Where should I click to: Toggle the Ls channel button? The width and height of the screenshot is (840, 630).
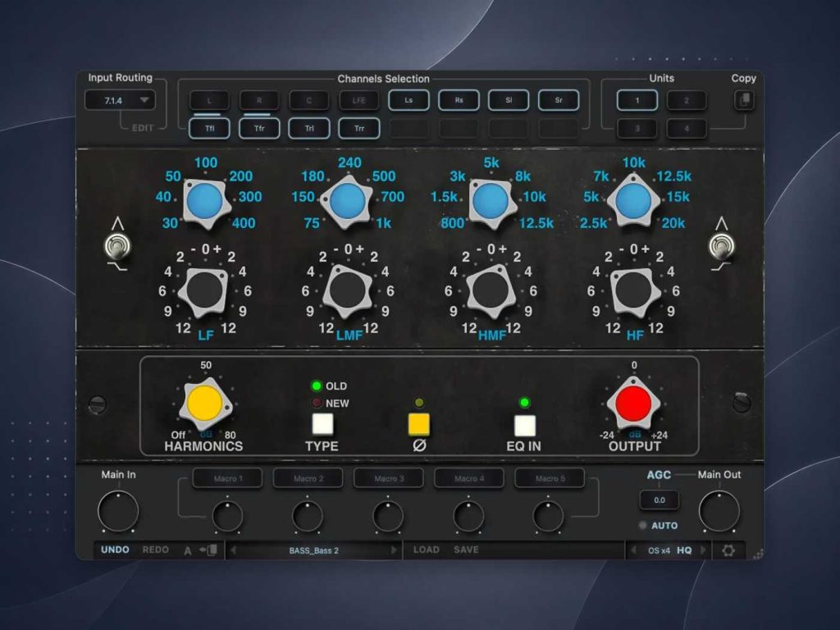coord(409,100)
